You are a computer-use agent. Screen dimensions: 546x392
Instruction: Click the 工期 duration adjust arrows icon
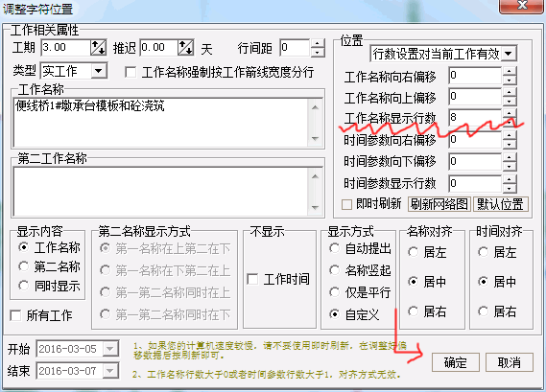pyautogui.click(x=98, y=48)
